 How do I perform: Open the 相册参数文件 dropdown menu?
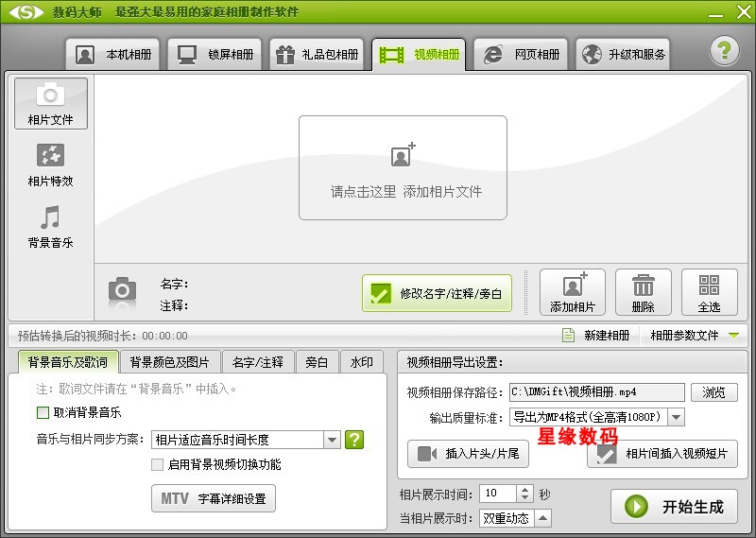tap(695, 335)
